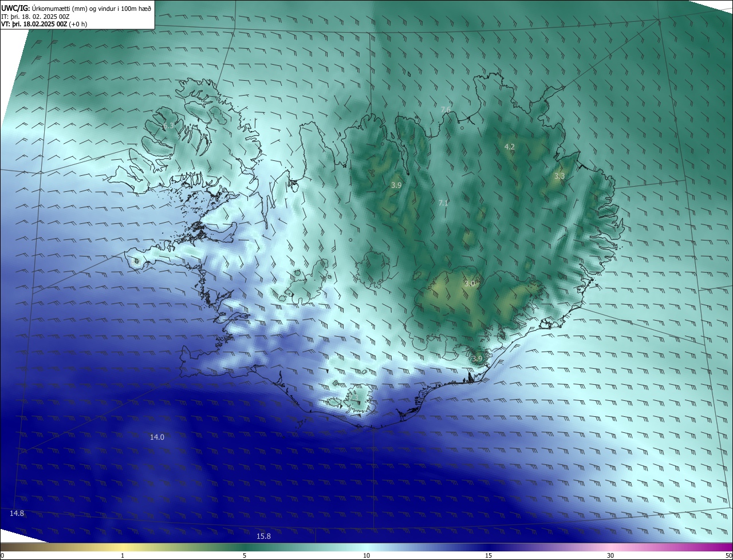733x560 pixels.
Task: Click the 3.0 value on Hofsjökull glacier
Action: (x=470, y=283)
